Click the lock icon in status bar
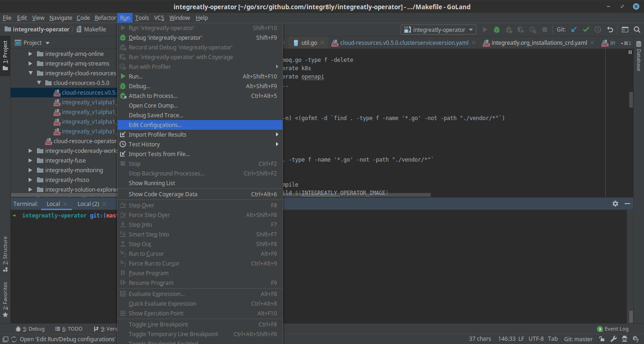Viewport: 644px width, 344px height. click(602, 339)
